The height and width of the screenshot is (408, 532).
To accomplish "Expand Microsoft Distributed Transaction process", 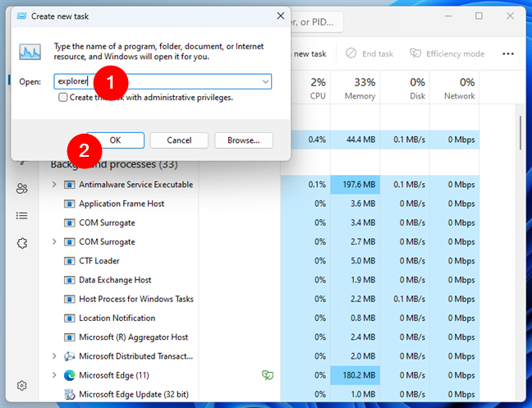I will (x=54, y=356).
